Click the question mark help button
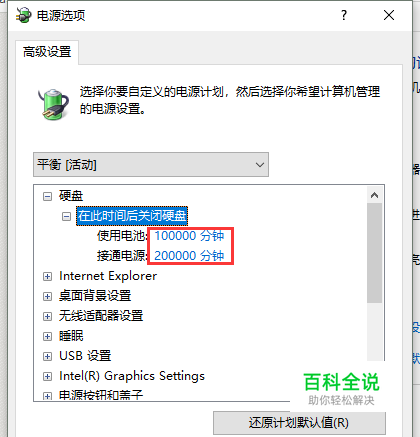This screenshot has width=420, height=437. [344, 15]
